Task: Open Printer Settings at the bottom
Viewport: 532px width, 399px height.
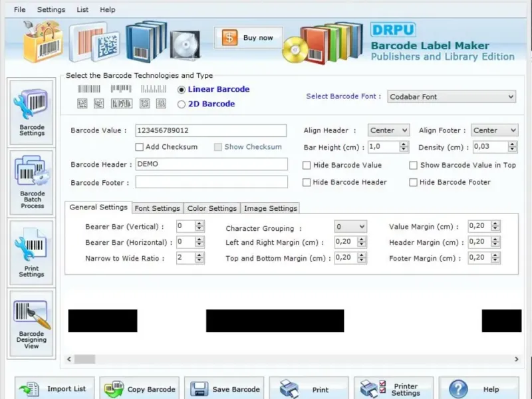Action: coord(394,389)
